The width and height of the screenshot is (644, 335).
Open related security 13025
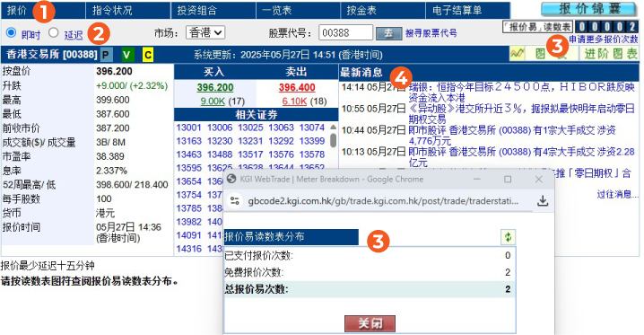click(x=250, y=128)
